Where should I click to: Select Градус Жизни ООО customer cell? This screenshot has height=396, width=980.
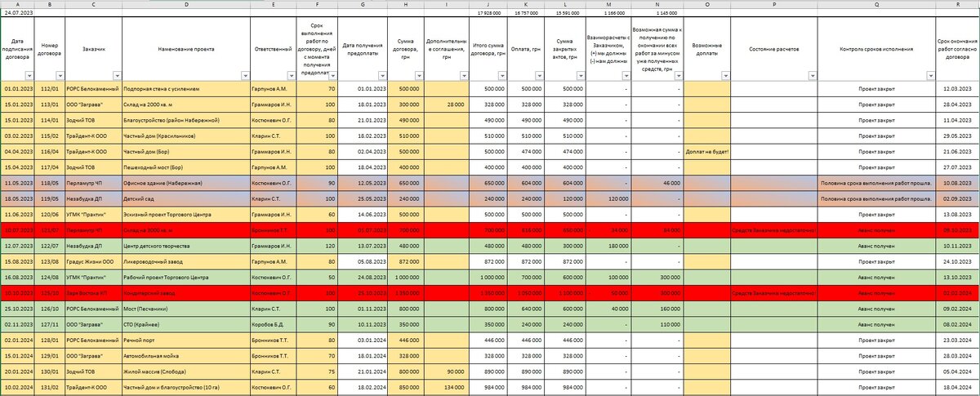[95, 261]
